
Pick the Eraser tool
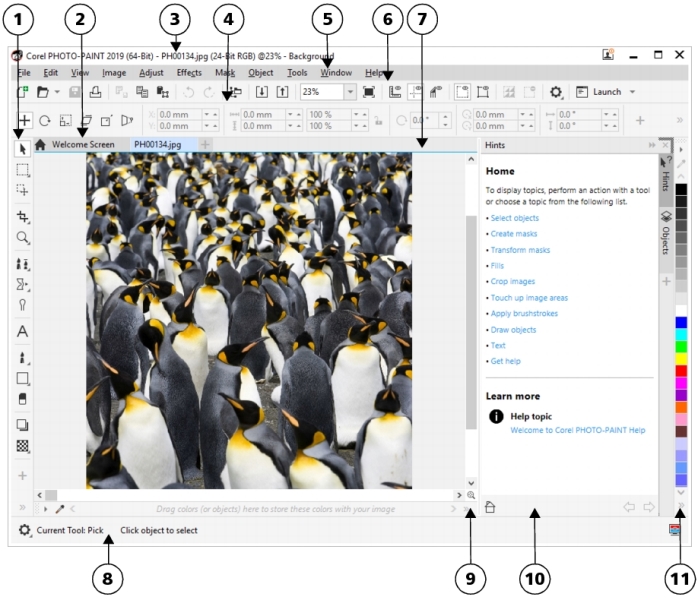click(23, 398)
